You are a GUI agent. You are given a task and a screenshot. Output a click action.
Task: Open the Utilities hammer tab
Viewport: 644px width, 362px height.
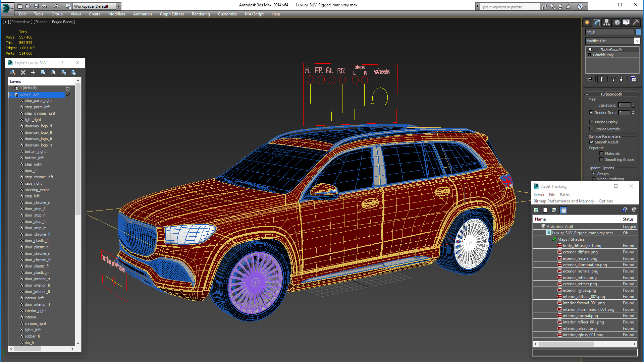pos(636,22)
